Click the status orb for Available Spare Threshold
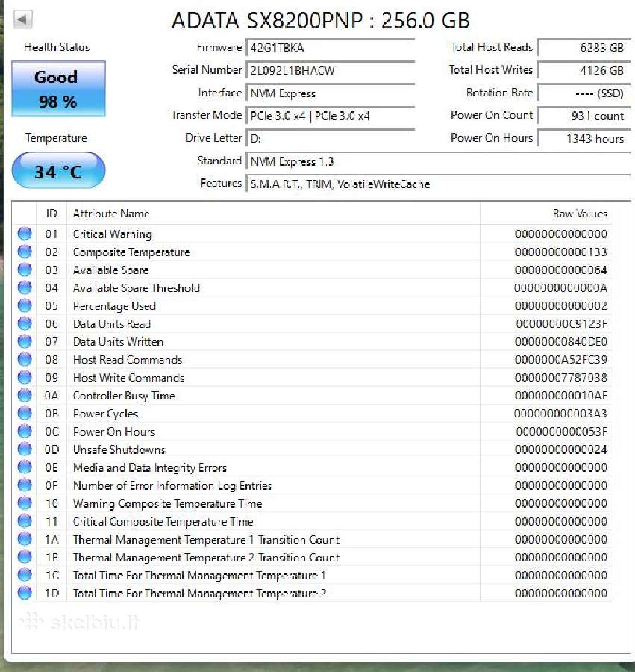Screen dimensions: 635x672 click(x=25, y=287)
